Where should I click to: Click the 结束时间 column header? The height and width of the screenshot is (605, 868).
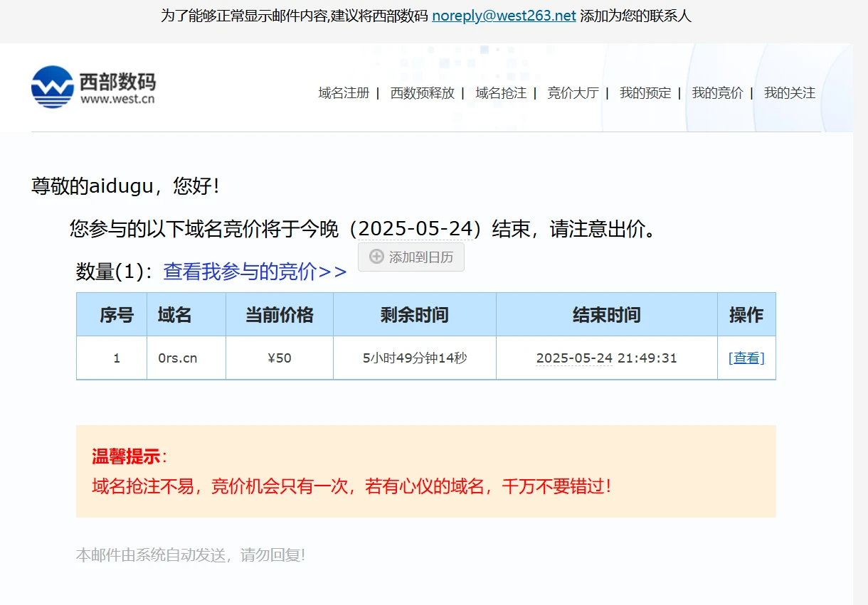[x=606, y=315]
